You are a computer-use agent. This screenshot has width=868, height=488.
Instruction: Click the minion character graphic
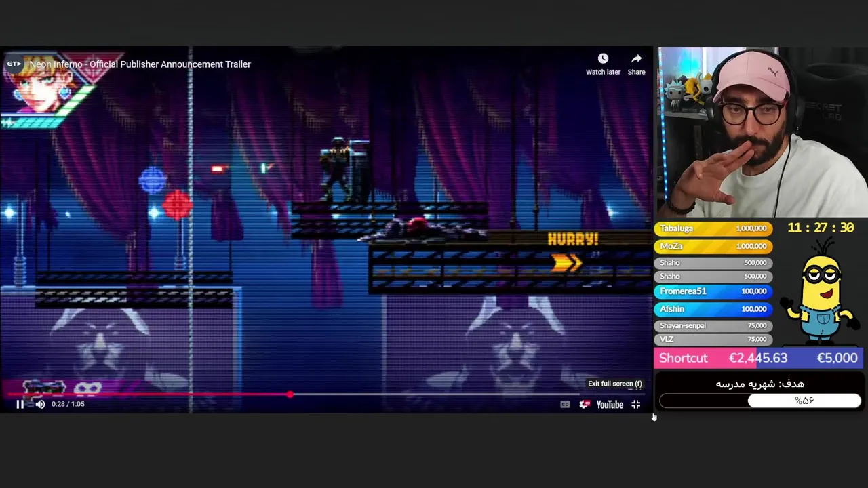[821, 293]
